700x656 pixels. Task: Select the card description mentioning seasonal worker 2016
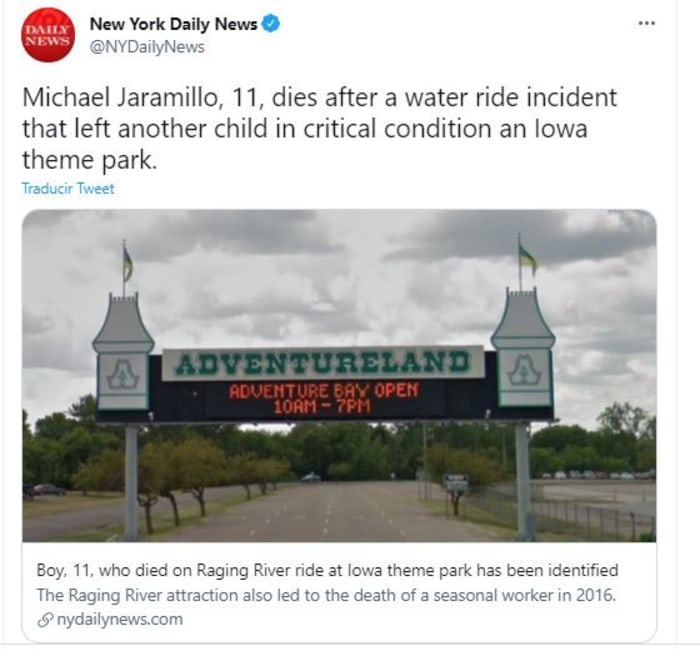coord(326,595)
